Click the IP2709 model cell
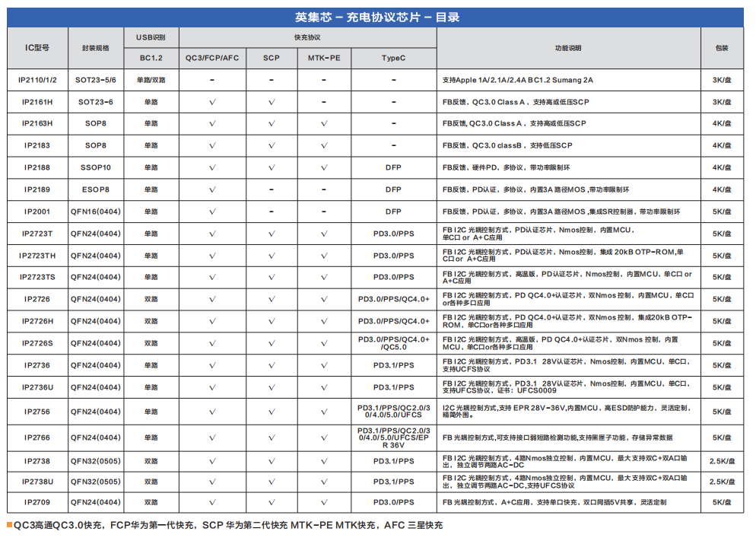Screen dimensions: 756x544 coord(37,502)
